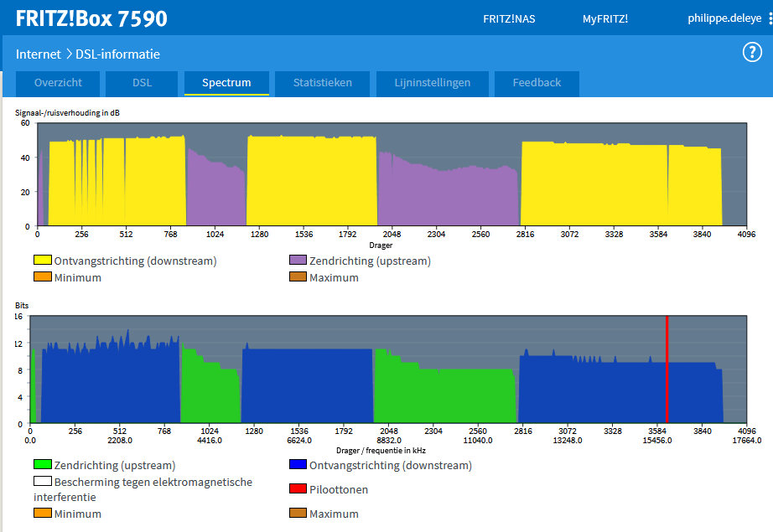Switch to the Overzicht tab
Screen dimensions: 773x532
coord(58,83)
